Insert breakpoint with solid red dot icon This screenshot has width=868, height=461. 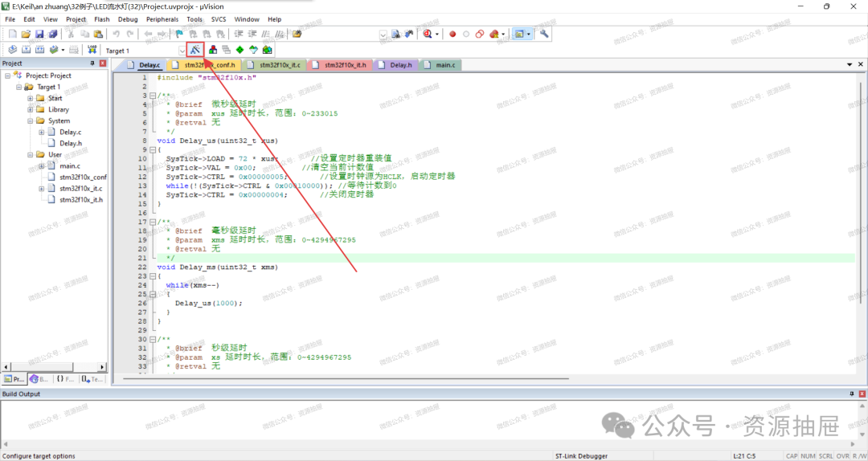pyautogui.click(x=452, y=34)
